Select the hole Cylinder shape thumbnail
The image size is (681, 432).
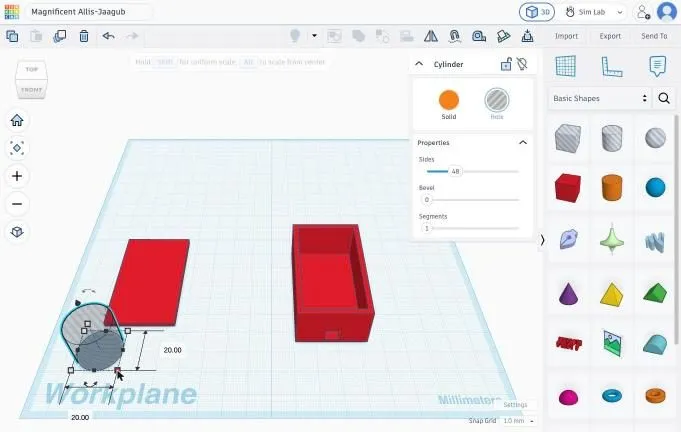pyautogui.click(x=612, y=138)
